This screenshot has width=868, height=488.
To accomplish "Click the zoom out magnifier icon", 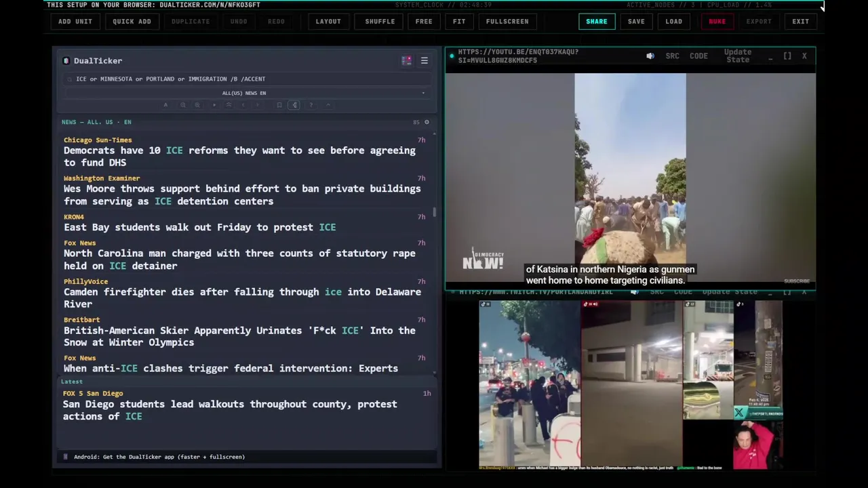I will click(x=182, y=105).
